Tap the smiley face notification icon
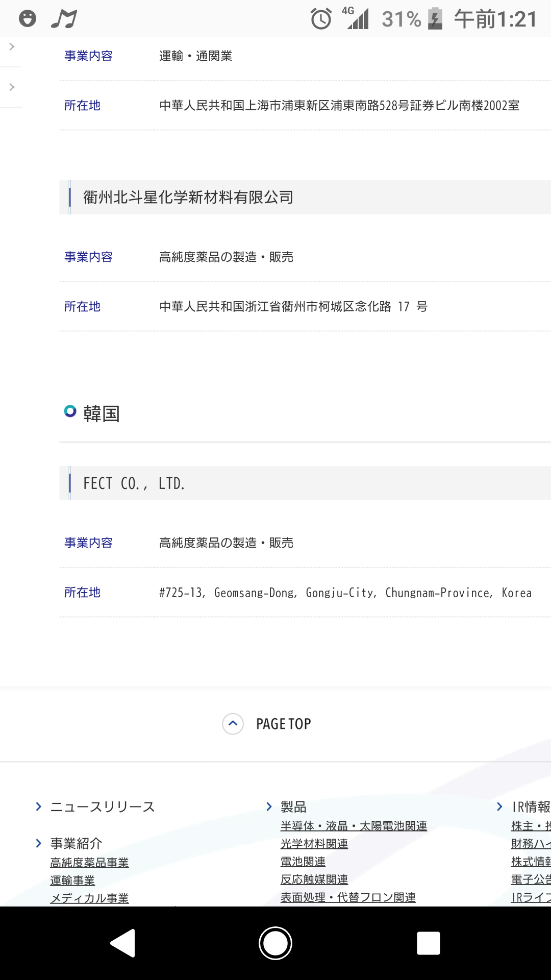Screen dimensions: 551x980 [x=28, y=19]
